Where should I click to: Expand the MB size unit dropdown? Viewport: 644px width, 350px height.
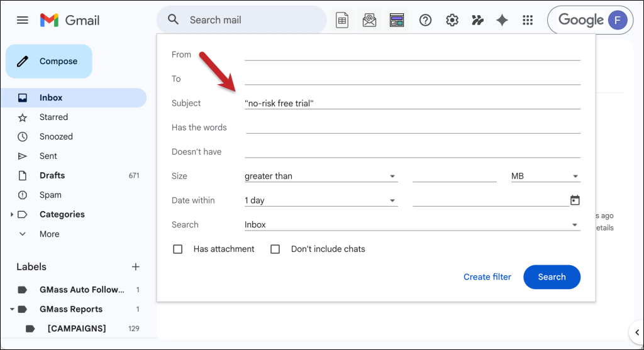[x=545, y=176]
